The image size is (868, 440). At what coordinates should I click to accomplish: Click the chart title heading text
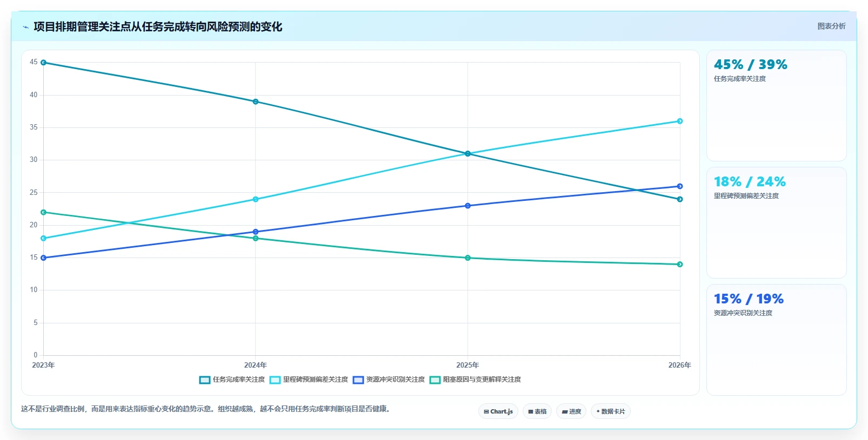tap(158, 27)
